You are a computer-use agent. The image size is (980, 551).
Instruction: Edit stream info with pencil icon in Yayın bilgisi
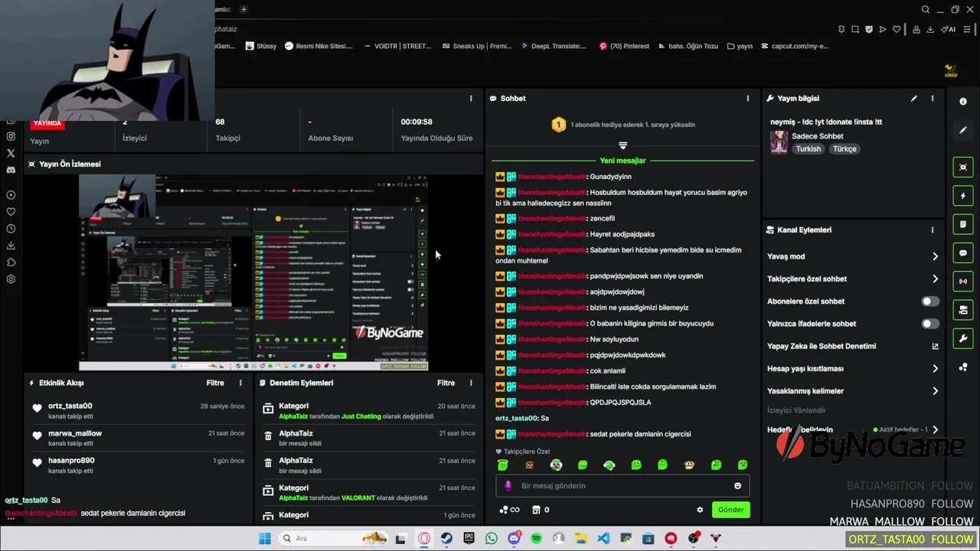913,99
